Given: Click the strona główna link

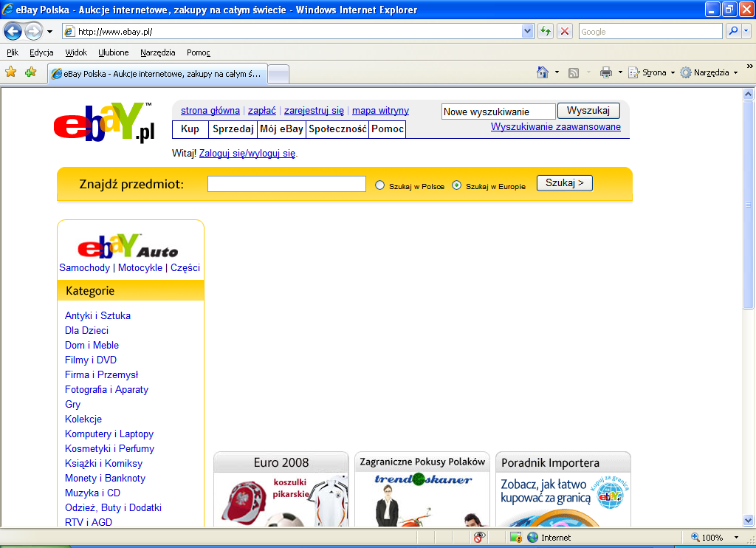Looking at the screenshot, I should pyautogui.click(x=210, y=111).
